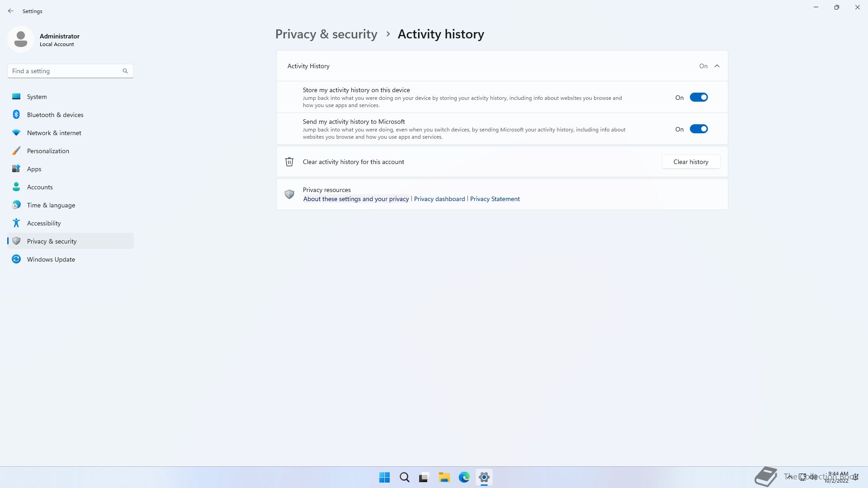
Task: Open Bluetooth & devices settings
Action: [x=55, y=115]
